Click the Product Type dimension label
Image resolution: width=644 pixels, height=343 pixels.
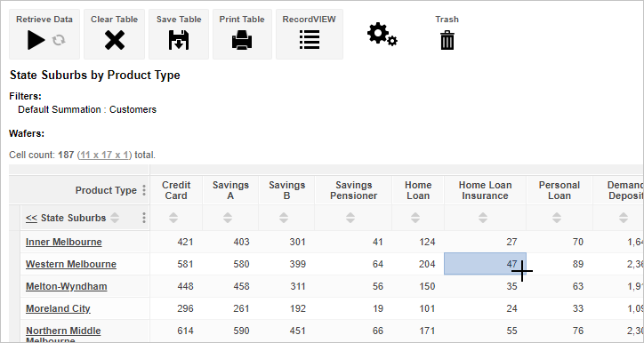pos(106,190)
